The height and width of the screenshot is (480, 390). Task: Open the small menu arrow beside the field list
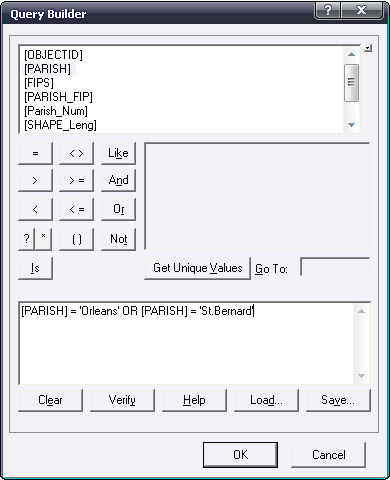368,49
